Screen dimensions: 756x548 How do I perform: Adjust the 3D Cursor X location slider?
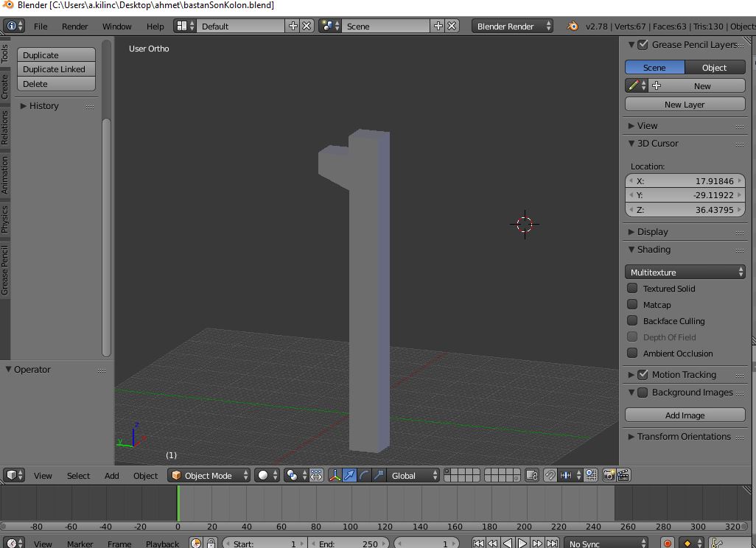[685, 180]
